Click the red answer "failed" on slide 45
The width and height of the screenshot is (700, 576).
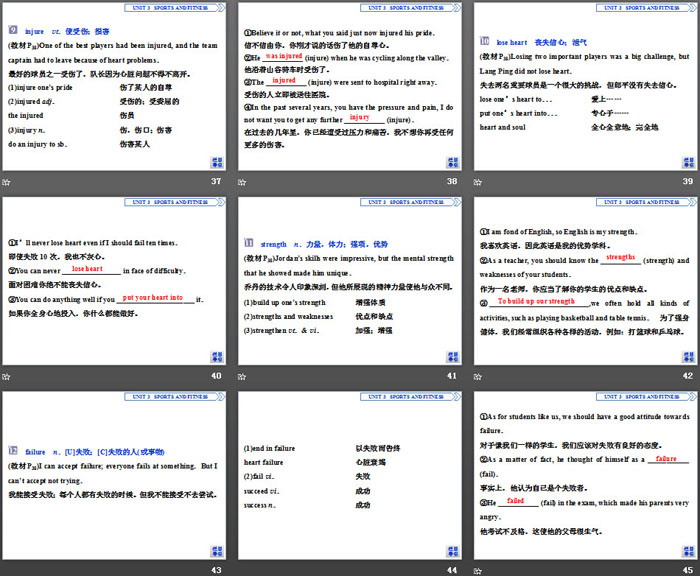(x=515, y=501)
